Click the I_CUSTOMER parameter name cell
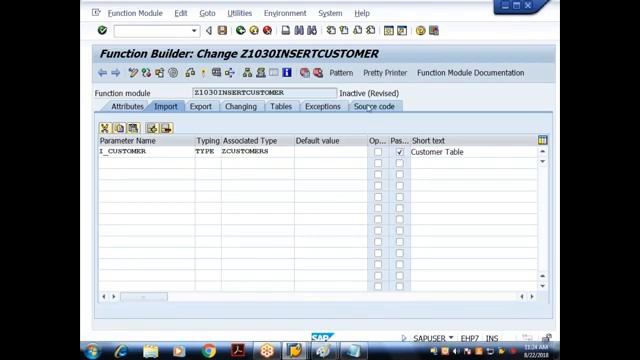This screenshot has width=640, height=360. [147, 151]
